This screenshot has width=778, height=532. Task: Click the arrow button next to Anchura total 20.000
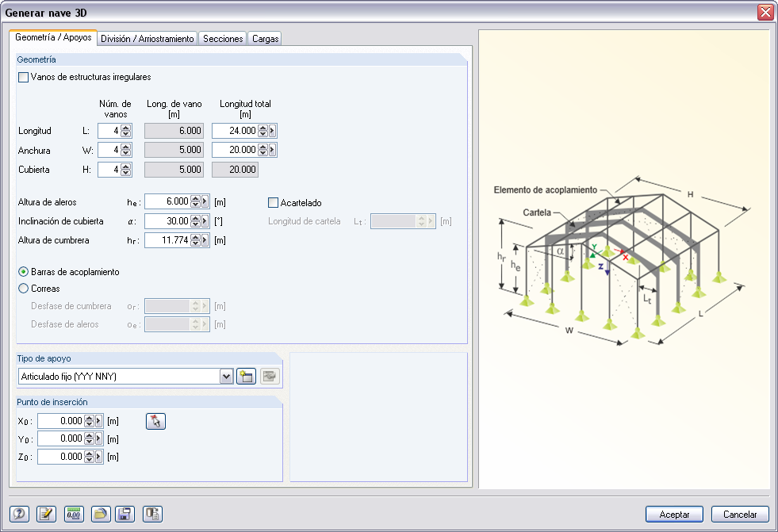[x=272, y=150]
